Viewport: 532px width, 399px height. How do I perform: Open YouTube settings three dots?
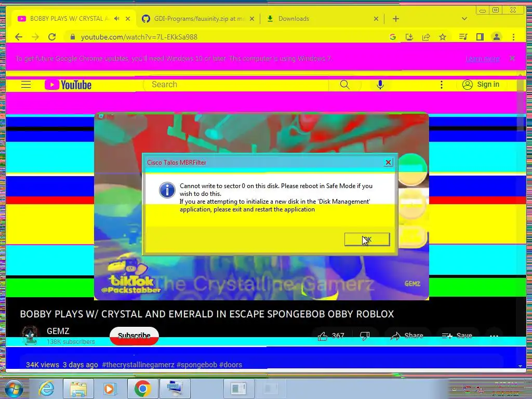442,85
